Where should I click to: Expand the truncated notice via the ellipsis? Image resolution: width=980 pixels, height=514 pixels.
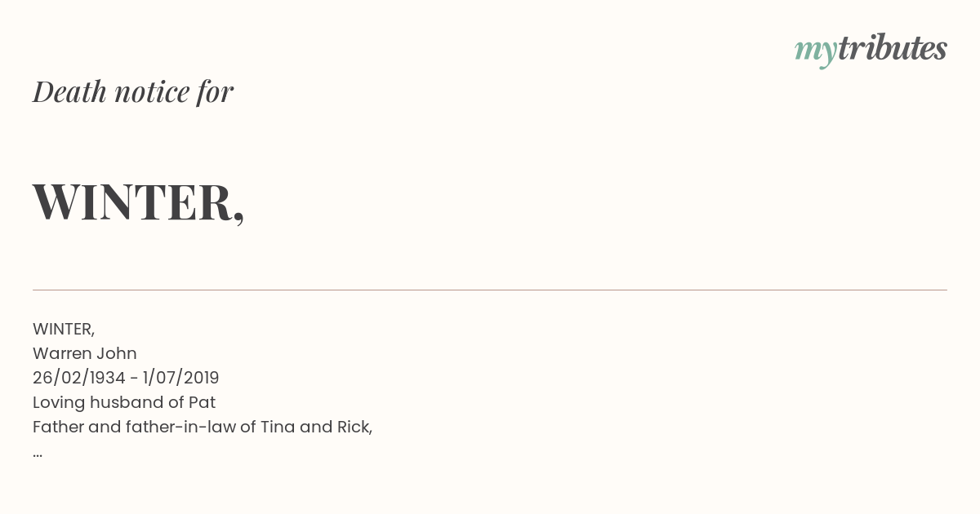coord(38,452)
